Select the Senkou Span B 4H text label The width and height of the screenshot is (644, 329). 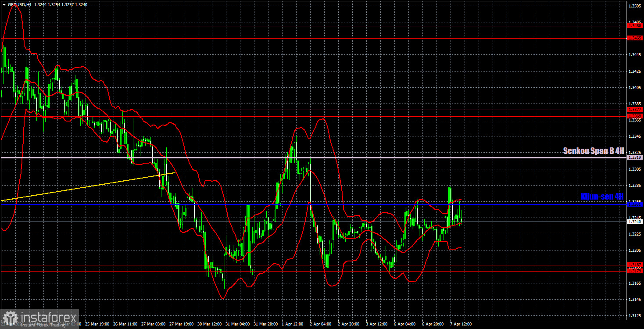(x=593, y=150)
